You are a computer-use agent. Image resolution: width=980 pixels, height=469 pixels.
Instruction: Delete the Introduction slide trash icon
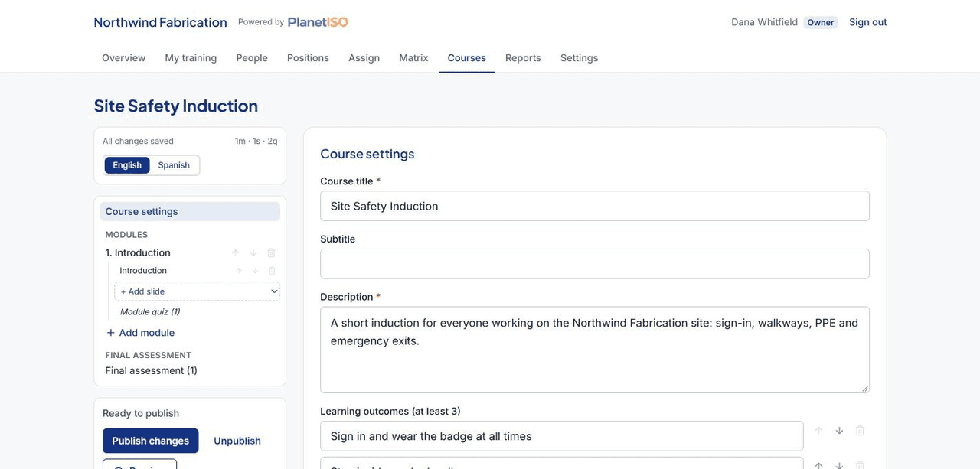coord(272,271)
